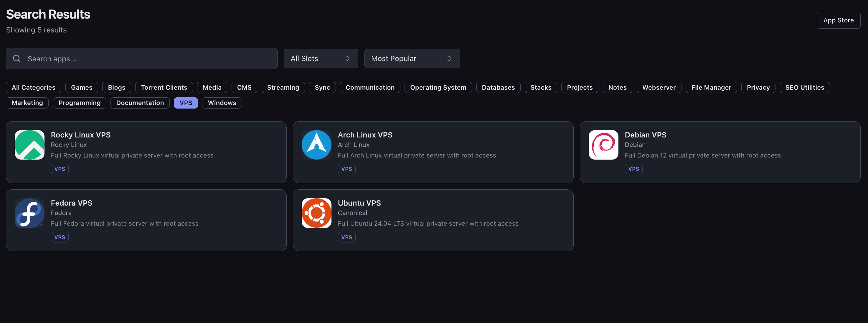The image size is (868, 323).
Task: Filter by Windows category
Action: 222,103
